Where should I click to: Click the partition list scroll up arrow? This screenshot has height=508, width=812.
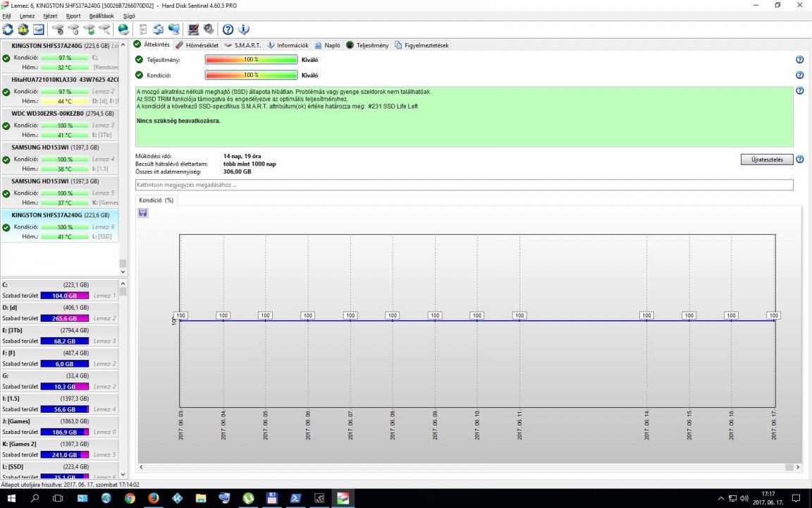(x=123, y=284)
